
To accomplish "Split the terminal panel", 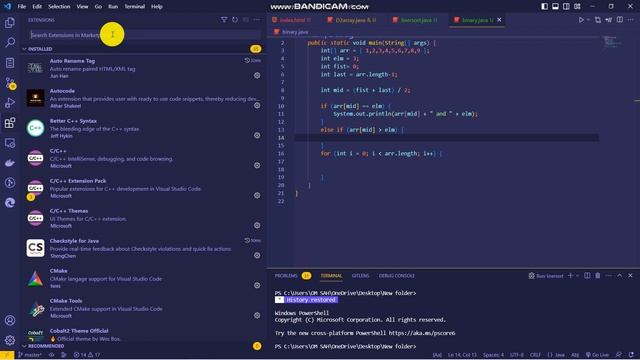I will coord(587,276).
